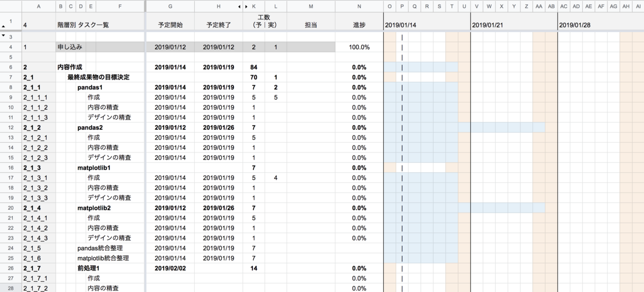Select column AB header

[x=551, y=6]
